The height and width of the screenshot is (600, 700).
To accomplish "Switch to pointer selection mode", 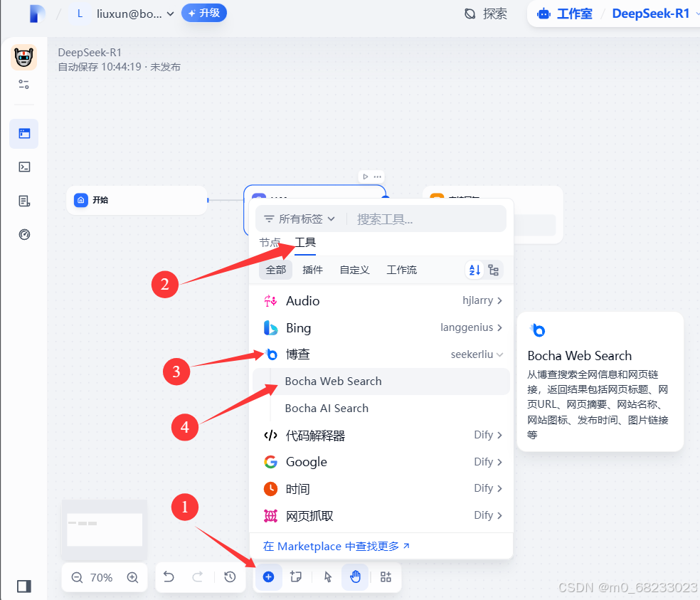I will pyautogui.click(x=328, y=577).
